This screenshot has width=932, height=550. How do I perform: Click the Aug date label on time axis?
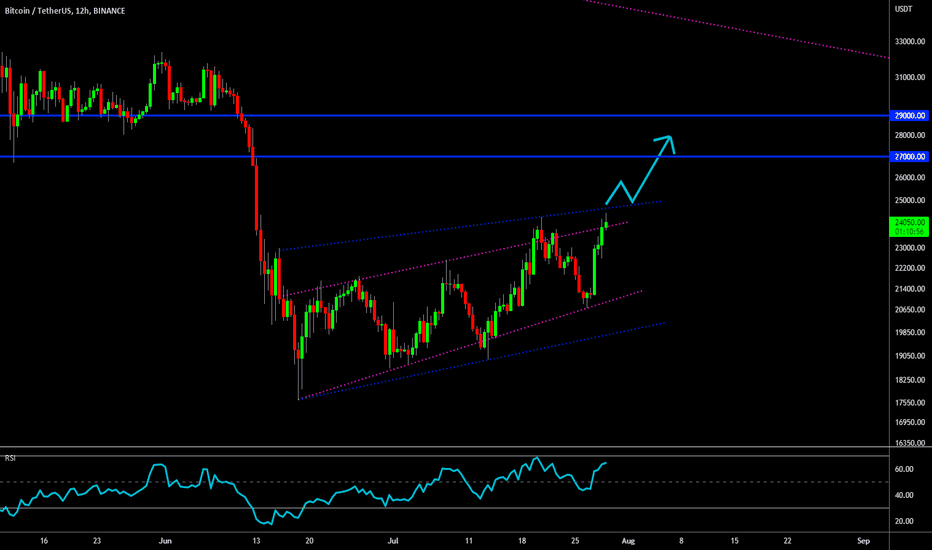coord(628,541)
